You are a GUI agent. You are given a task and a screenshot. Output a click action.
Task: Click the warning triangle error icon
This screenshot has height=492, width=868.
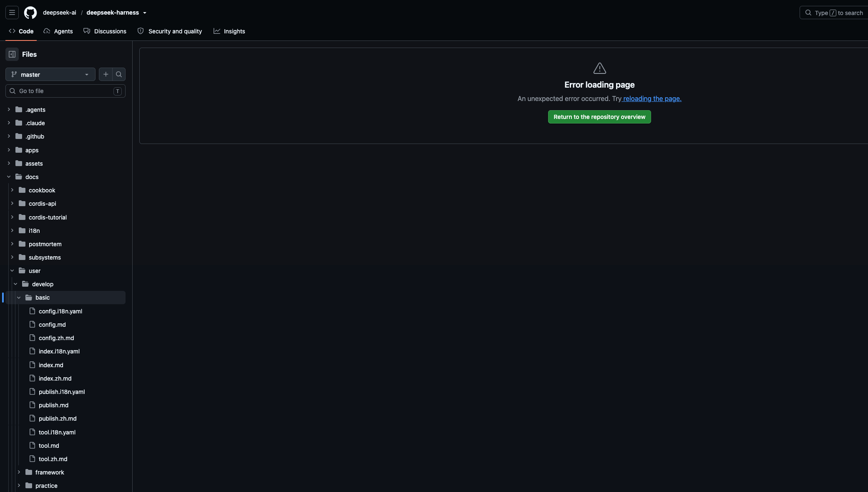pyautogui.click(x=599, y=68)
